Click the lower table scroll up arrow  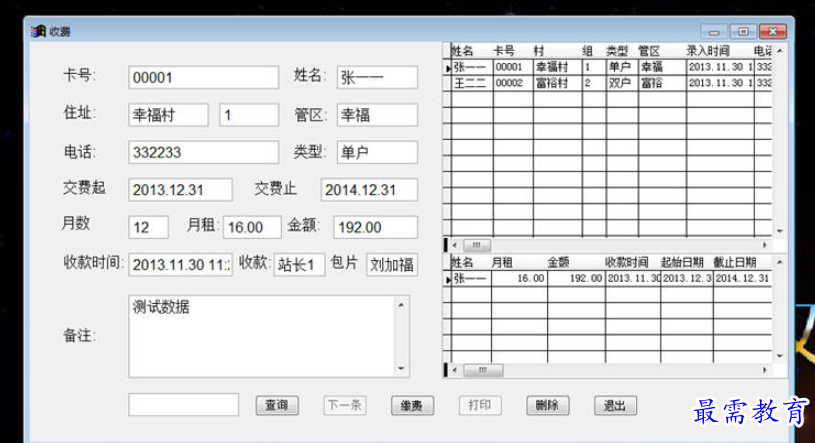click(780, 262)
